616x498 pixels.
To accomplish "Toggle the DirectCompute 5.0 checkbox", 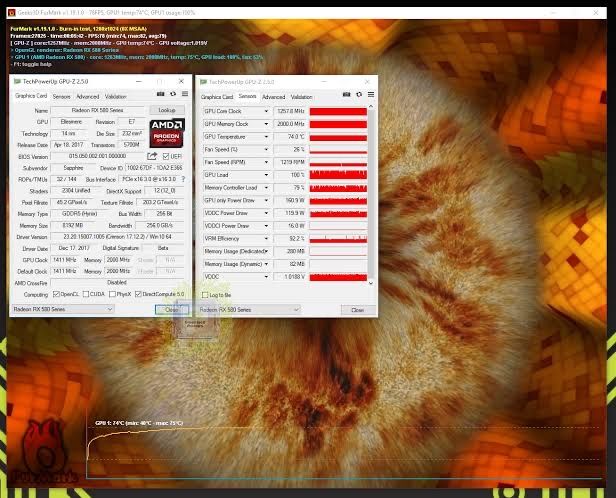I will click(x=138, y=294).
